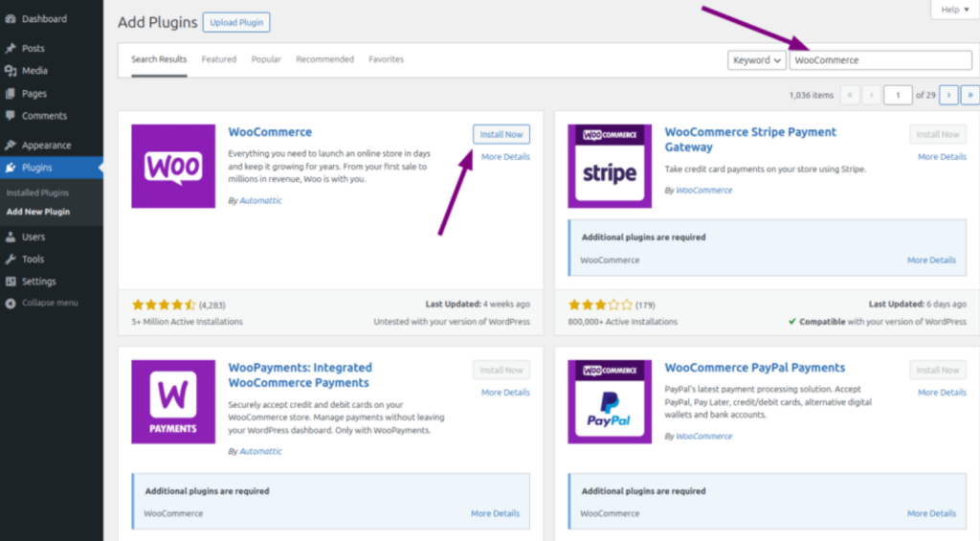Screen dimensions: 980x541
Task: Switch to the Recommended tab
Action: pyautogui.click(x=325, y=59)
